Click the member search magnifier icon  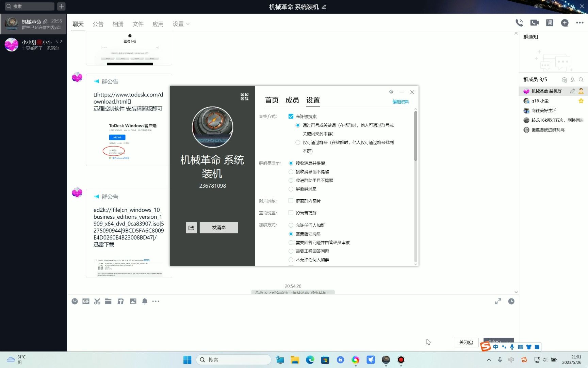coord(581,80)
